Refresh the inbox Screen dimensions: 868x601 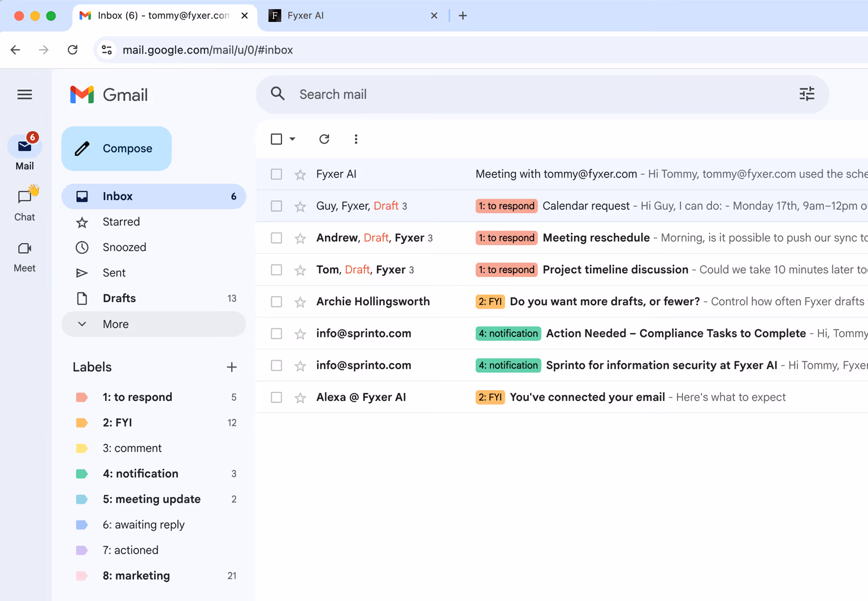324,139
